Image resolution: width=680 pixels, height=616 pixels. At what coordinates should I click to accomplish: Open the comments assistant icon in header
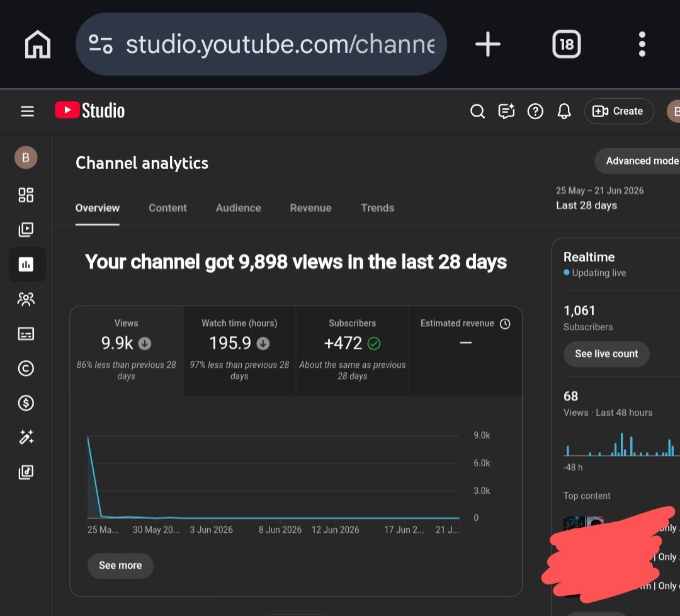tap(506, 111)
